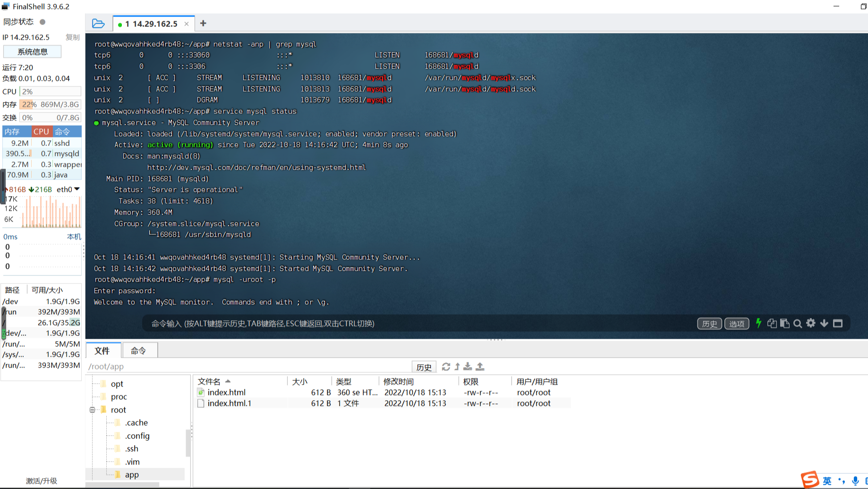Screen dimensions: 868x489
Task: Open terminal settings gear icon
Action: coord(811,323)
